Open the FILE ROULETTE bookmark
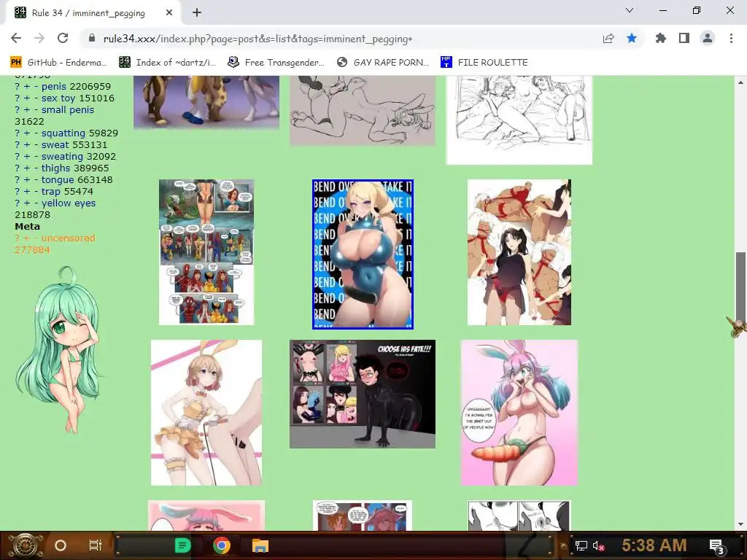Image resolution: width=747 pixels, height=560 pixels. click(x=484, y=63)
